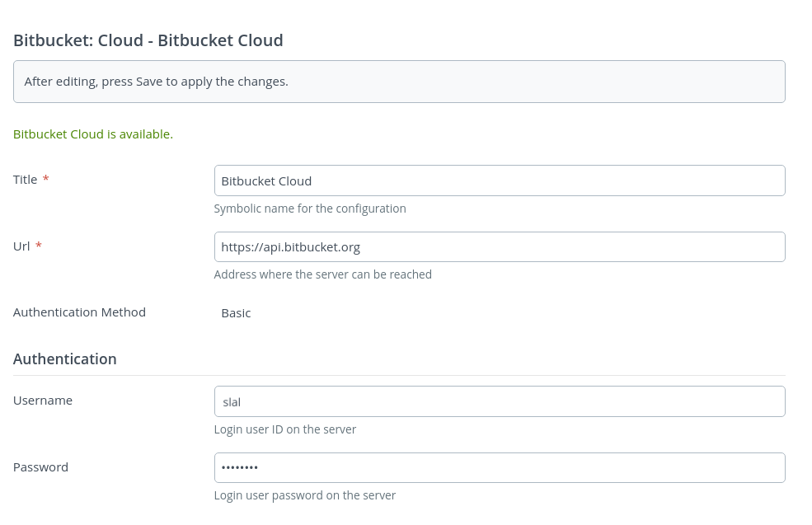The image size is (812, 525).
Task: Click the Title input field
Action: pyautogui.click(x=499, y=180)
